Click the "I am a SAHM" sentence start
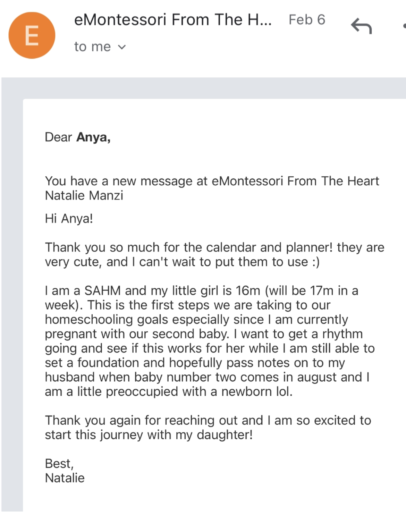 click(83, 290)
